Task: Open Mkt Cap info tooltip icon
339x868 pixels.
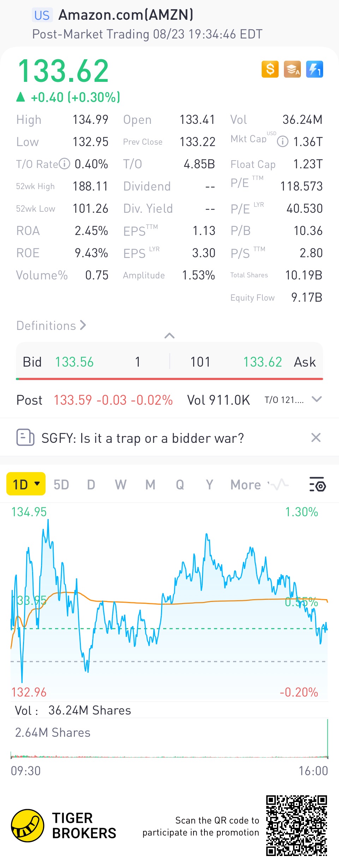Action: 282,141
